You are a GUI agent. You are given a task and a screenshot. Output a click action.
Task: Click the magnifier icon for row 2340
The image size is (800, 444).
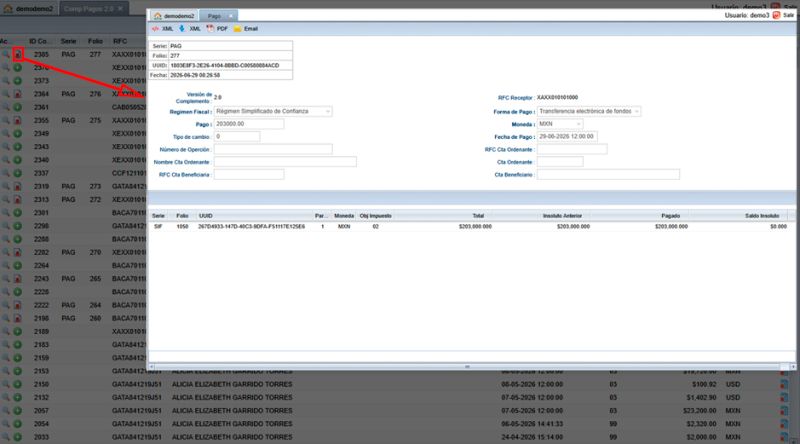[x=6, y=160]
